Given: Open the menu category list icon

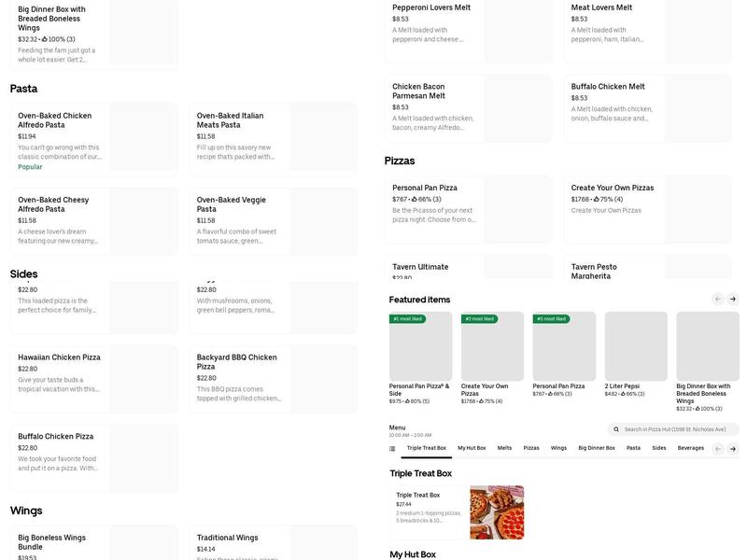Looking at the screenshot, I should point(392,449).
